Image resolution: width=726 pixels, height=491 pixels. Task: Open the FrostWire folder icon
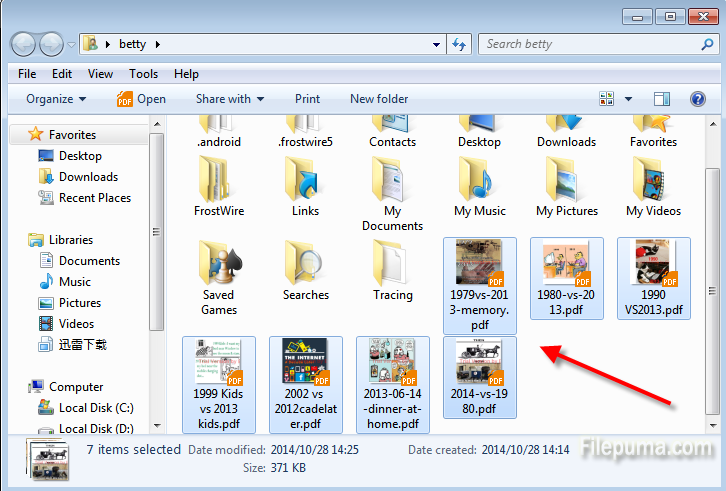coord(218,180)
